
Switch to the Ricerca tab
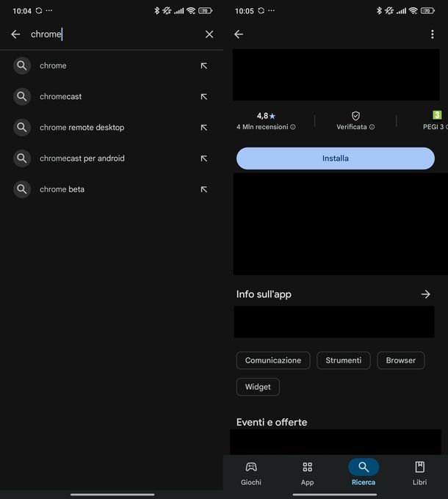[364, 473]
